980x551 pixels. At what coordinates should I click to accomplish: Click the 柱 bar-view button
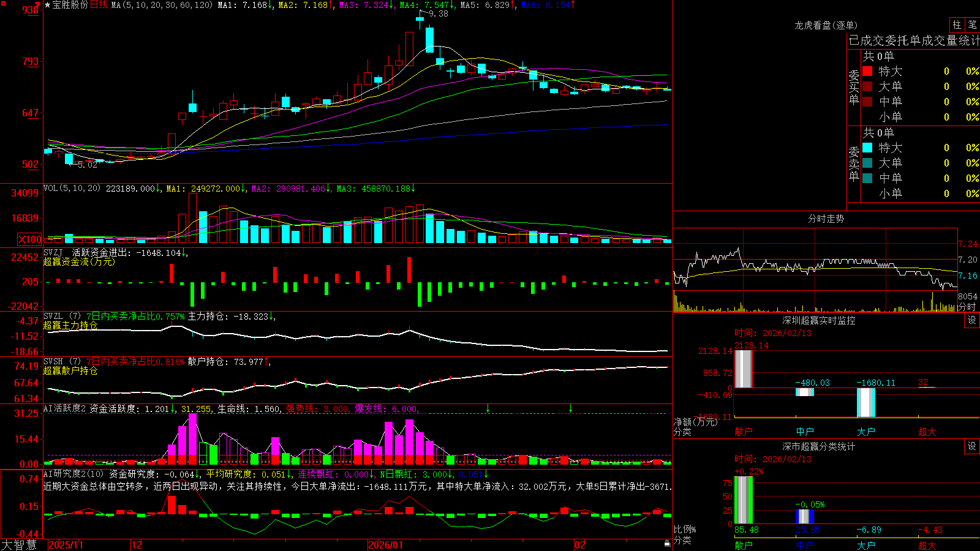coord(957,25)
